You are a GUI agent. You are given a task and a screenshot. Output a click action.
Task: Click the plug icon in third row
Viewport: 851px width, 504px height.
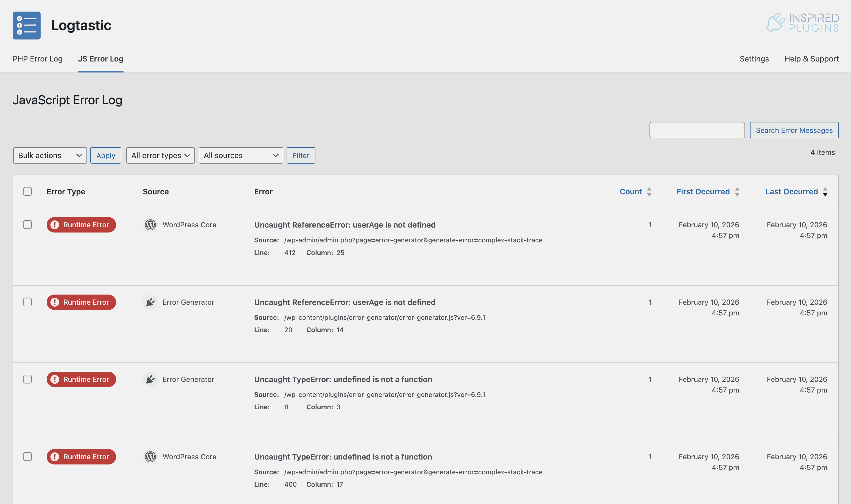click(150, 379)
